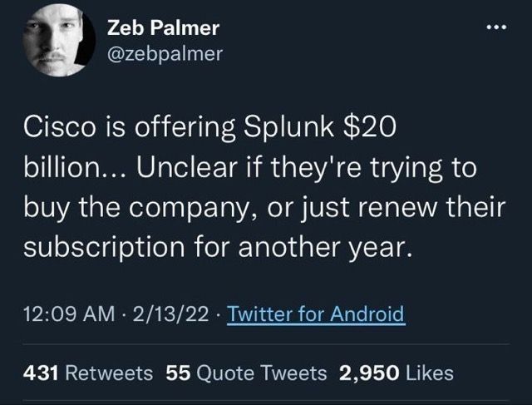532x405 pixels.
Task: Click the number 431 before Retweets
Action: coord(39,373)
